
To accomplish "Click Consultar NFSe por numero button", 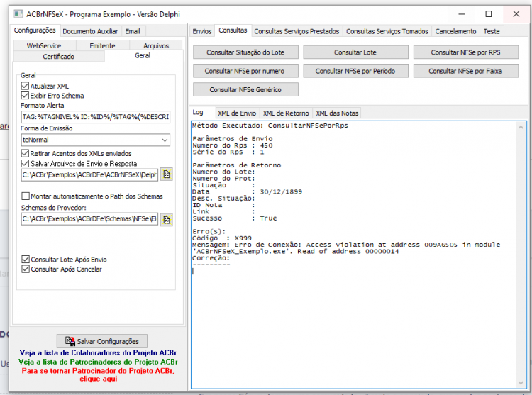I will [245, 71].
